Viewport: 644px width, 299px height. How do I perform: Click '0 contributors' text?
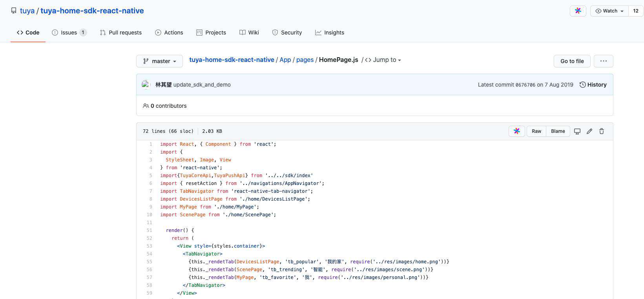click(x=169, y=106)
